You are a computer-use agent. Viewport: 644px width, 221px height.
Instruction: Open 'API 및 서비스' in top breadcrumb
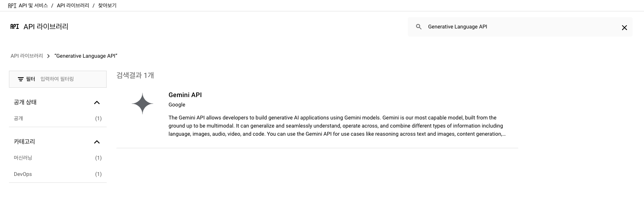coord(33,6)
